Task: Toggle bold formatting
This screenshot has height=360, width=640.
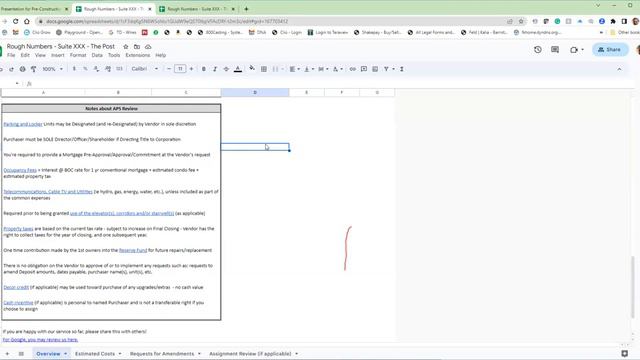Action: 204,69
